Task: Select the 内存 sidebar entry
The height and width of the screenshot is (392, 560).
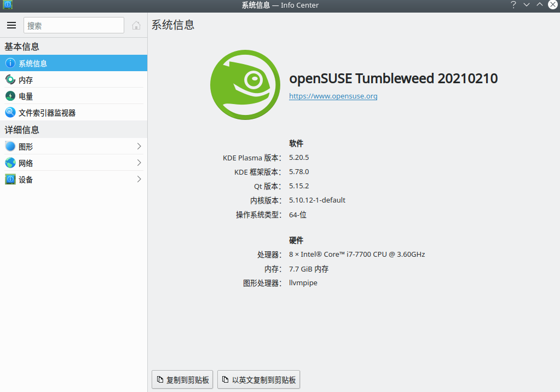Action: [x=73, y=80]
